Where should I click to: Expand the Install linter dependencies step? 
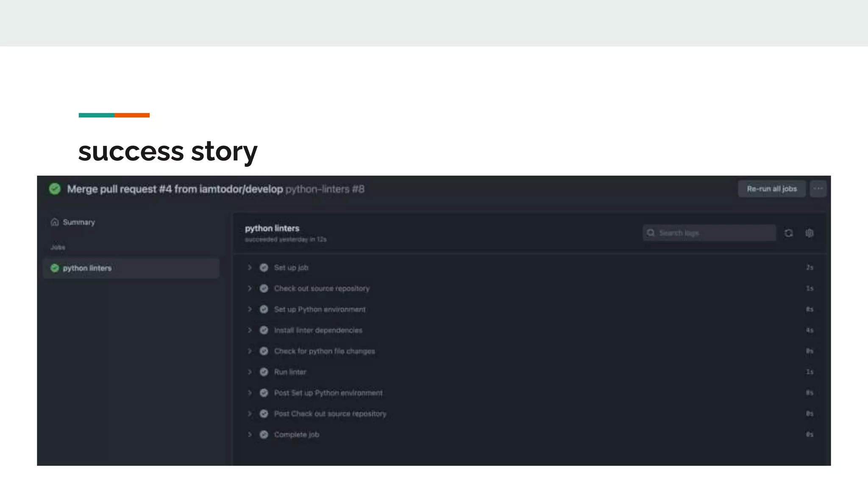point(250,330)
